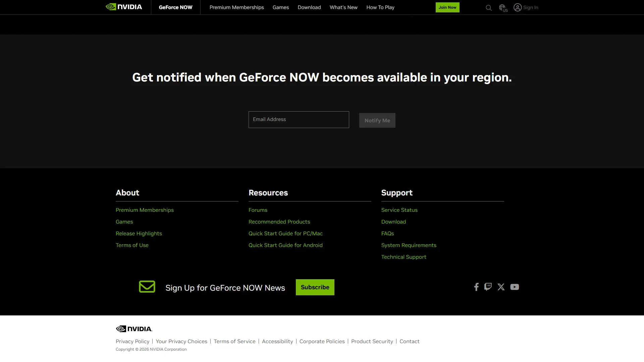Viewport: 644px width, 362px height.
Task: Select What's New in navigation bar
Action: tap(343, 7)
